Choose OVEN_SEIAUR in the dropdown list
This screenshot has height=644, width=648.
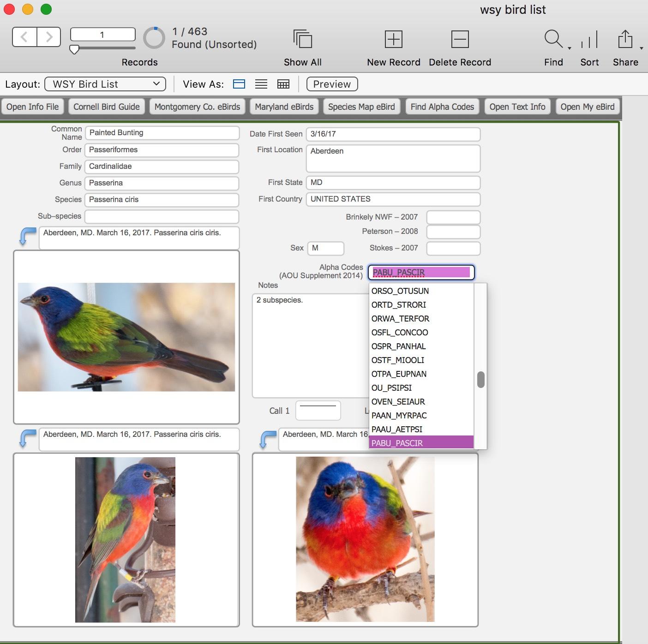pos(398,402)
